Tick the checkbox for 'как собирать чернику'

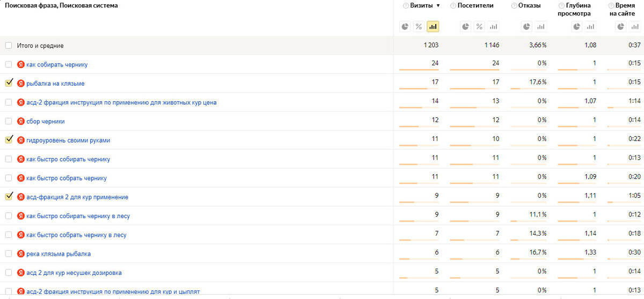click(8, 64)
